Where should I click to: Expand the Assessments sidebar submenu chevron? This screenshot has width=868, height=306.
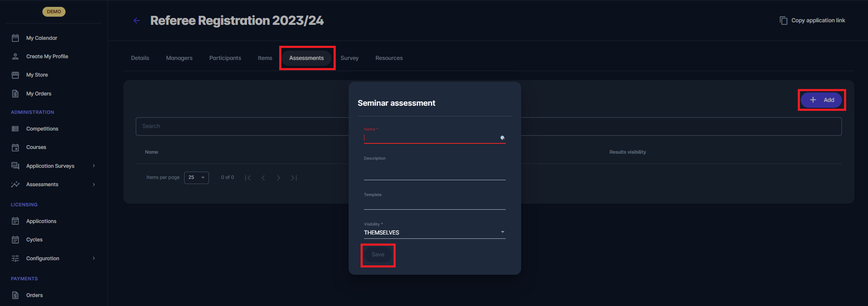pyautogui.click(x=94, y=184)
